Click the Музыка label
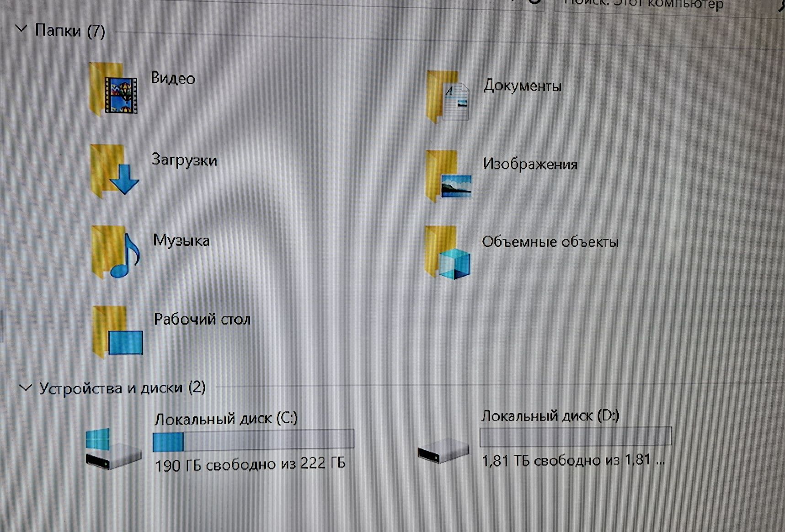Screen dimensions: 785x532 [x=182, y=240]
